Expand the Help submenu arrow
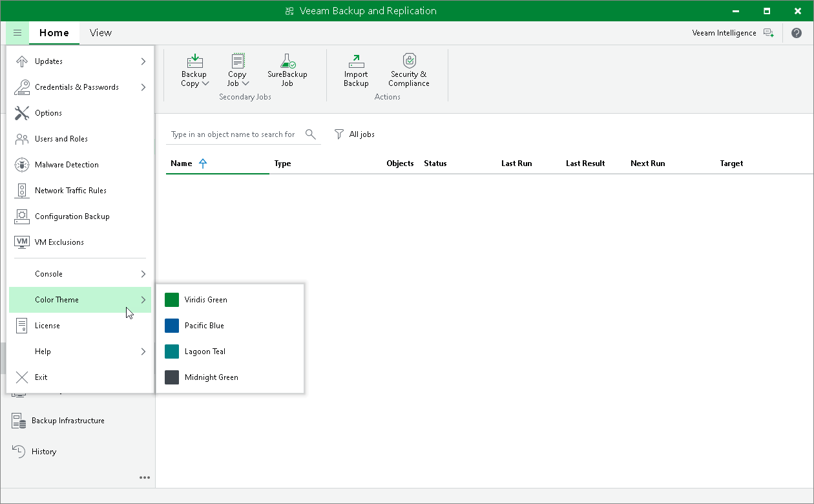This screenshot has height=504, width=814. pos(143,352)
